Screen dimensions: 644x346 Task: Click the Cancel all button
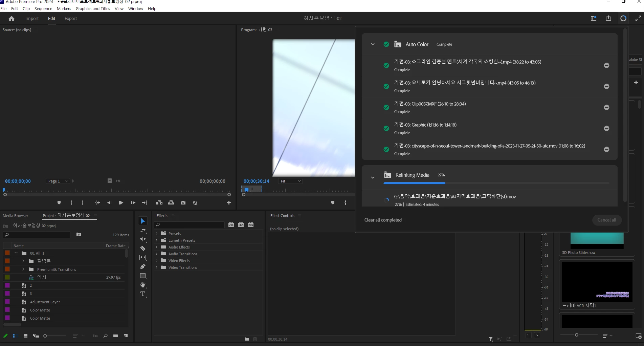607,220
